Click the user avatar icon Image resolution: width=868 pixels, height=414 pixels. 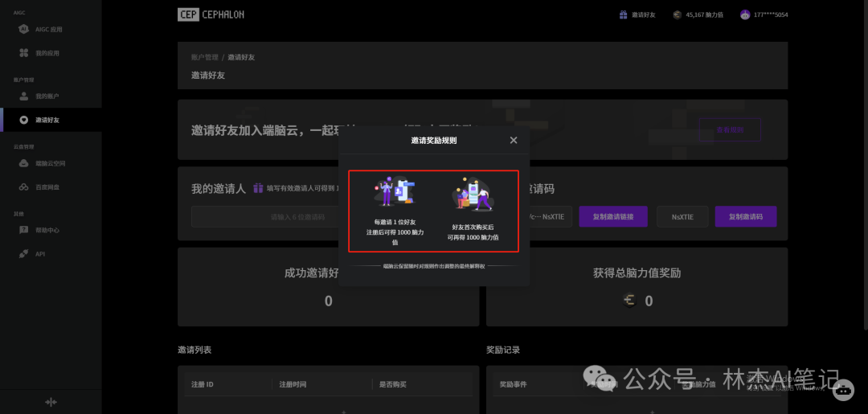click(x=745, y=15)
